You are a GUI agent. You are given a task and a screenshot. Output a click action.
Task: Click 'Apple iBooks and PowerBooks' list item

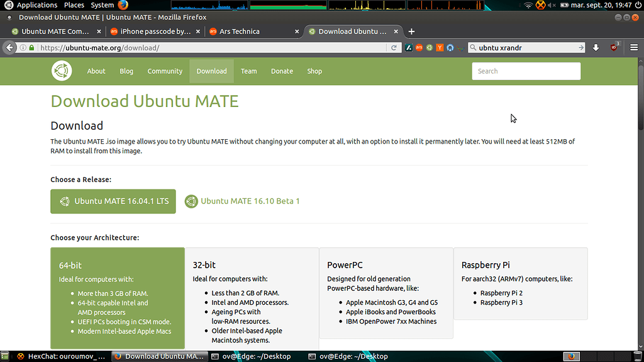click(x=391, y=312)
